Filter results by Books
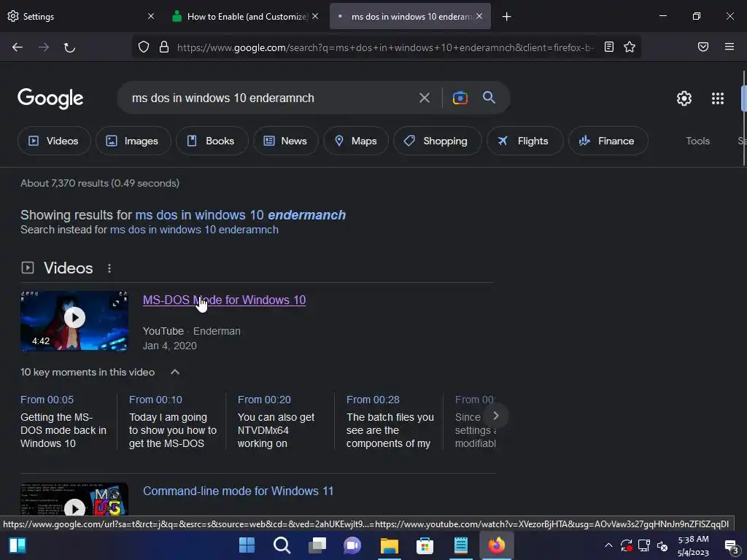747x560 pixels. tap(212, 141)
